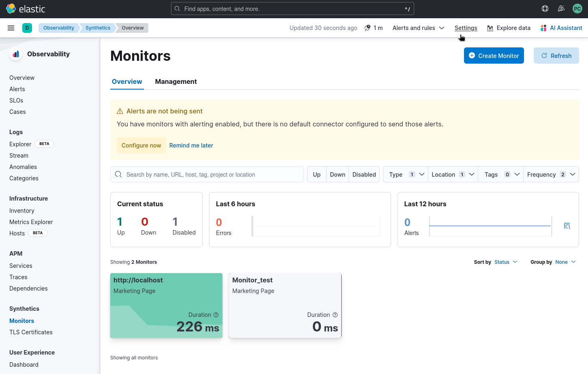
Task: Click the Duration help icon on http://localhost card
Action: (x=216, y=315)
